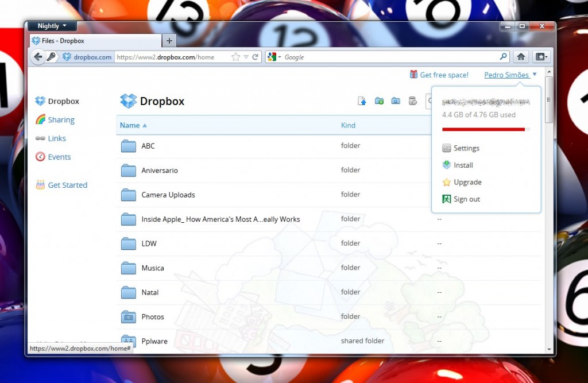Screen dimensions: 588x383
Task: Open the Aniversario folder
Action: pos(160,171)
